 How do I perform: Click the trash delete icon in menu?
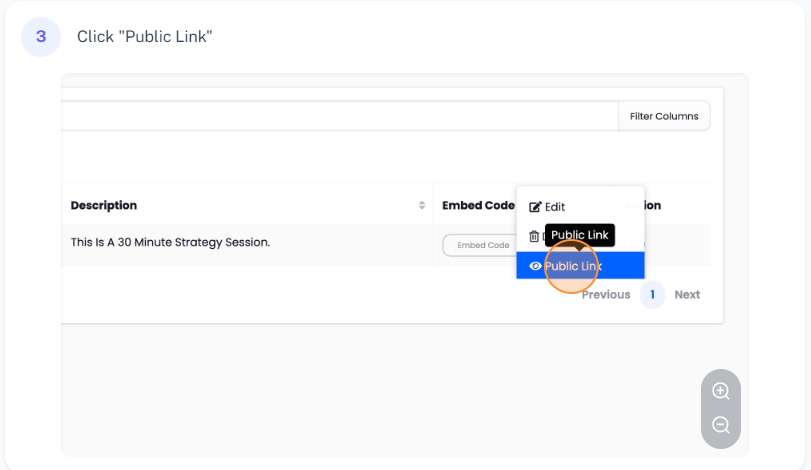534,237
